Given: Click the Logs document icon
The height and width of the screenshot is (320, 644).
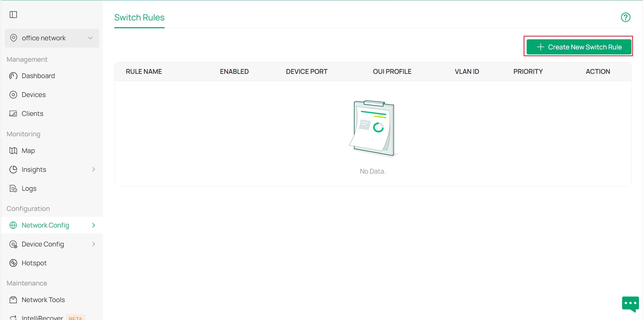Looking at the screenshot, I should tap(13, 188).
